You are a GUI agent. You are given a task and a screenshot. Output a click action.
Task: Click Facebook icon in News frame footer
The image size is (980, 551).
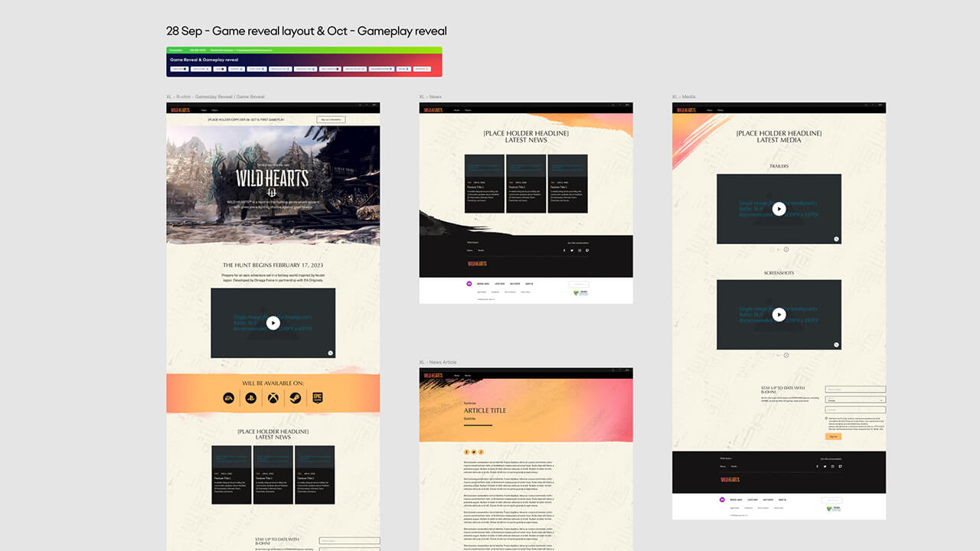coord(564,250)
